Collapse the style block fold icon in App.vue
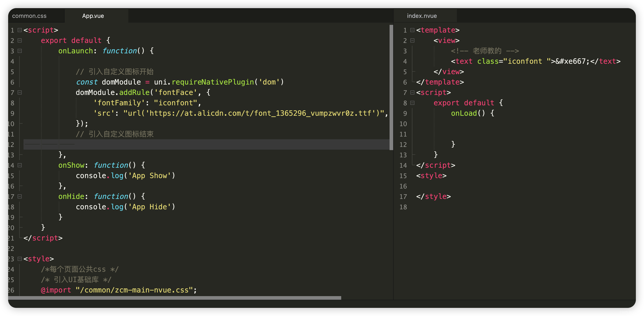The width and height of the screenshot is (644, 316). click(19, 259)
